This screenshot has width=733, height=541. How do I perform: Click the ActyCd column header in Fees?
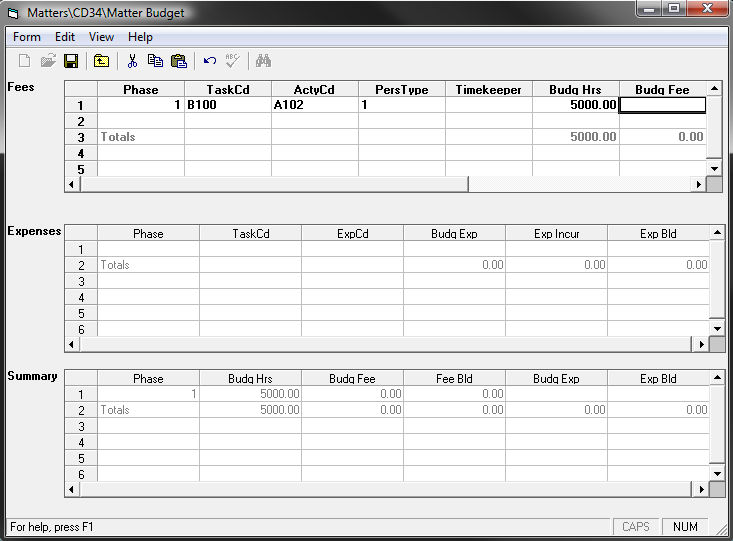(x=314, y=90)
